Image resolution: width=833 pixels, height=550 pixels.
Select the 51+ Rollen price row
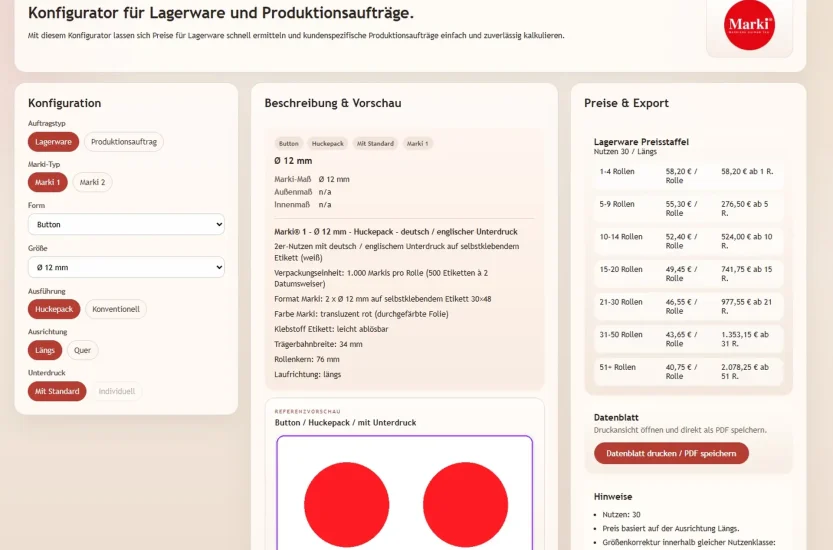click(x=688, y=371)
